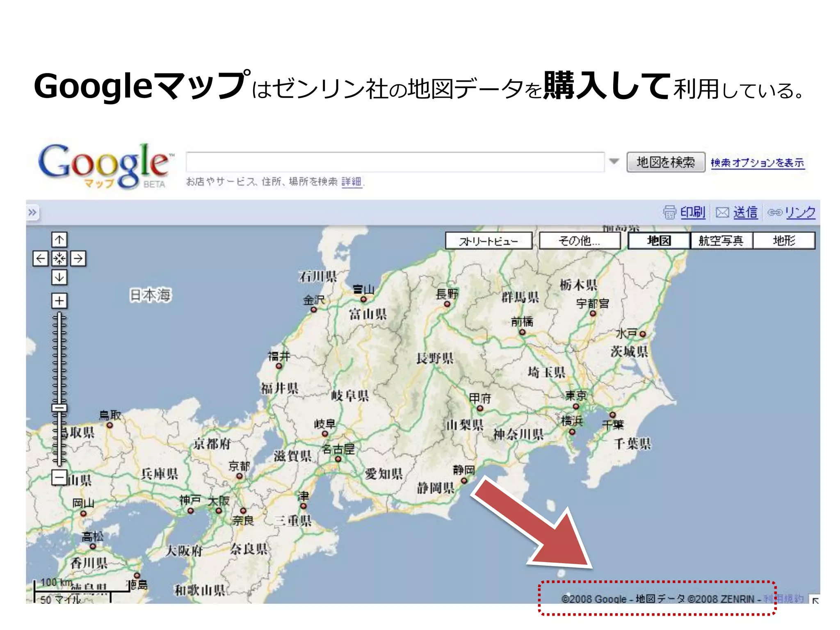Click the 地図を検索 search button
The image size is (840, 630).
(x=665, y=162)
